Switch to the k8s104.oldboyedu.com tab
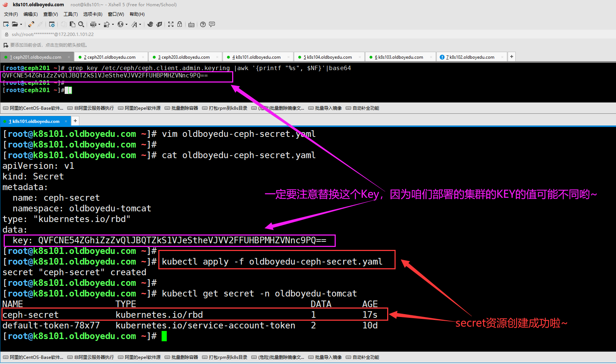The image size is (616, 364). pos(328,57)
